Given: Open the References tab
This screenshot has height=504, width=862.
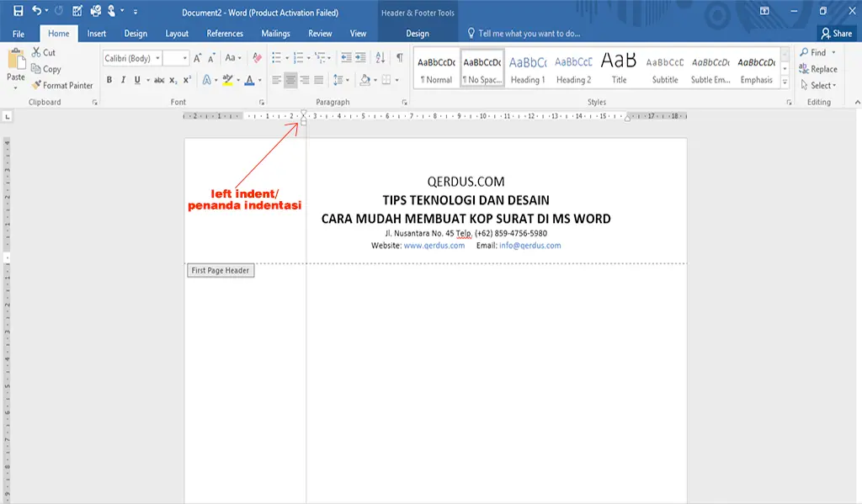Looking at the screenshot, I should (224, 34).
